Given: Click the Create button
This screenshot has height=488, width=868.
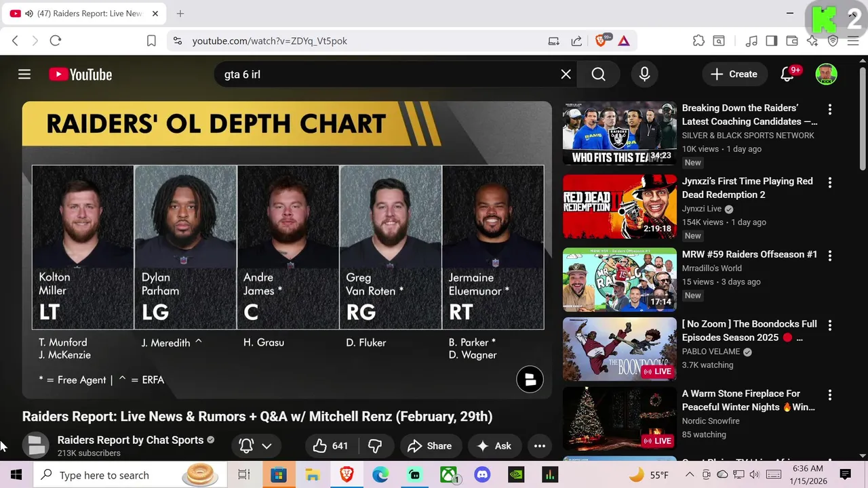Looking at the screenshot, I should [x=734, y=75].
